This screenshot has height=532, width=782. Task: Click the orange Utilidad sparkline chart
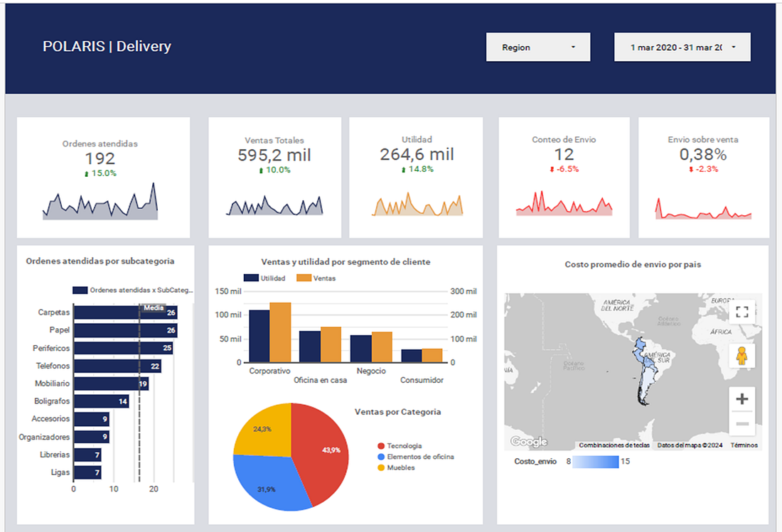(417, 205)
